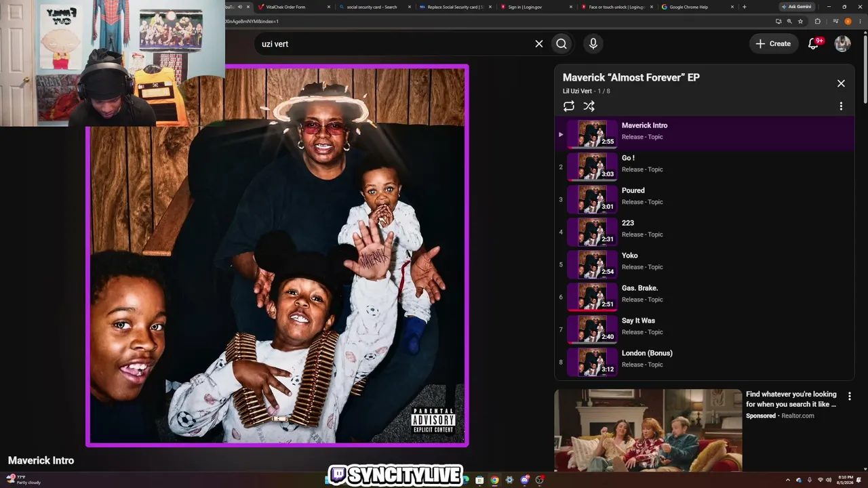Bookmark this page with the star icon
Screen dimensions: 868x488
801,21
